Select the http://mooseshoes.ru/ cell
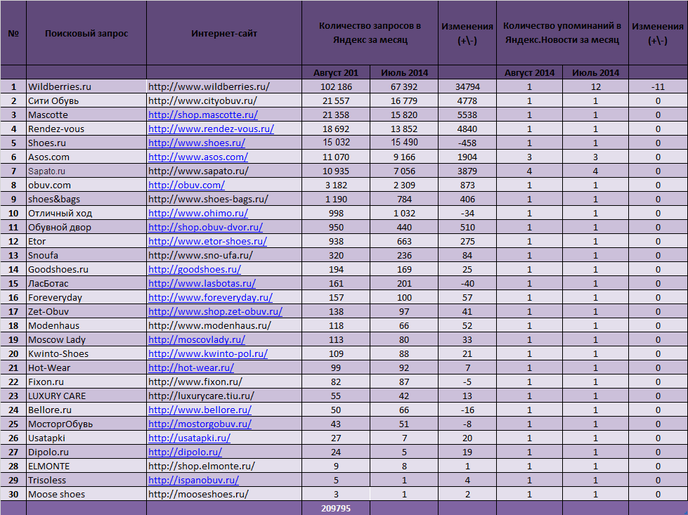Viewport: 688px width, 515px height. (x=224, y=494)
